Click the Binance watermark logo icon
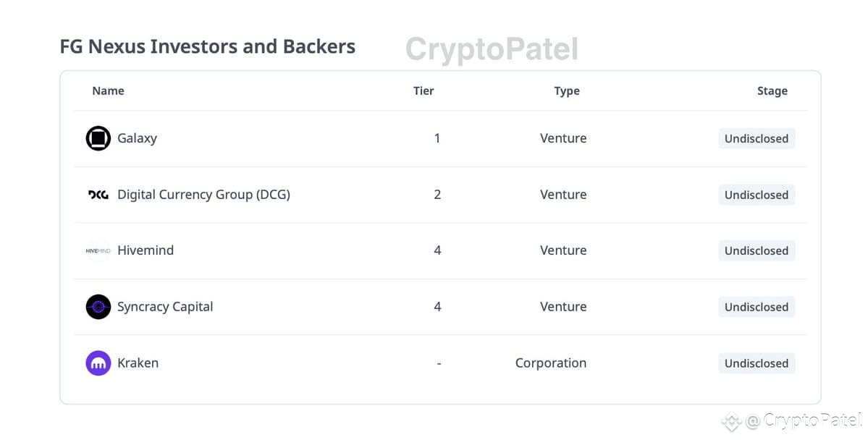Screen dimensions: 868x440 (732, 421)
